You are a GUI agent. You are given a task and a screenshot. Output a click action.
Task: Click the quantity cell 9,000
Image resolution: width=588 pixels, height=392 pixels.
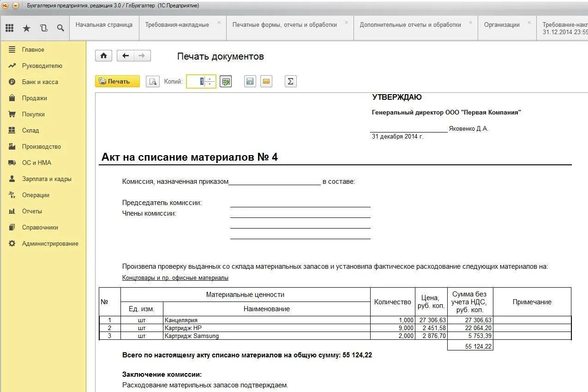392,328
